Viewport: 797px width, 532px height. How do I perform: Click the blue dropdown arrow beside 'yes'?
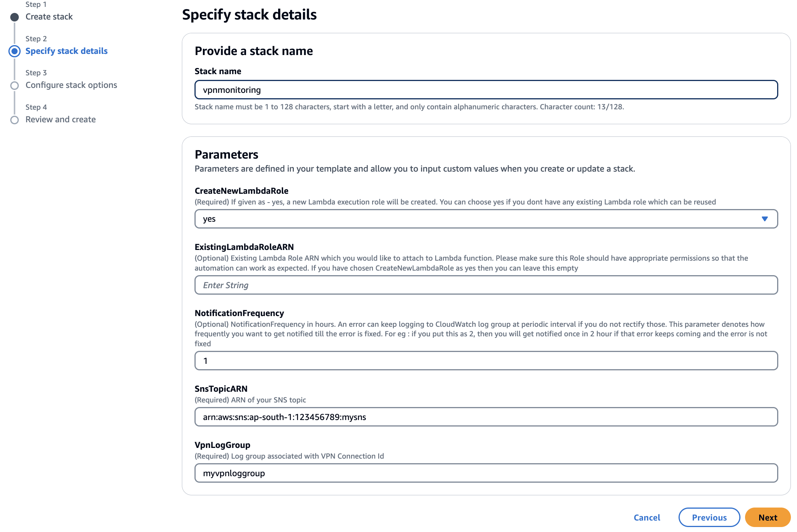click(765, 219)
